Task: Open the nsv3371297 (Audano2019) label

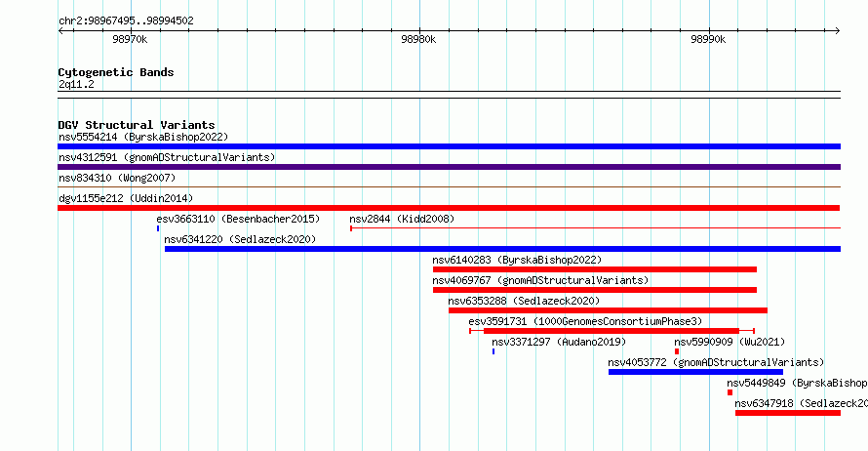Action: click(x=559, y=342)
